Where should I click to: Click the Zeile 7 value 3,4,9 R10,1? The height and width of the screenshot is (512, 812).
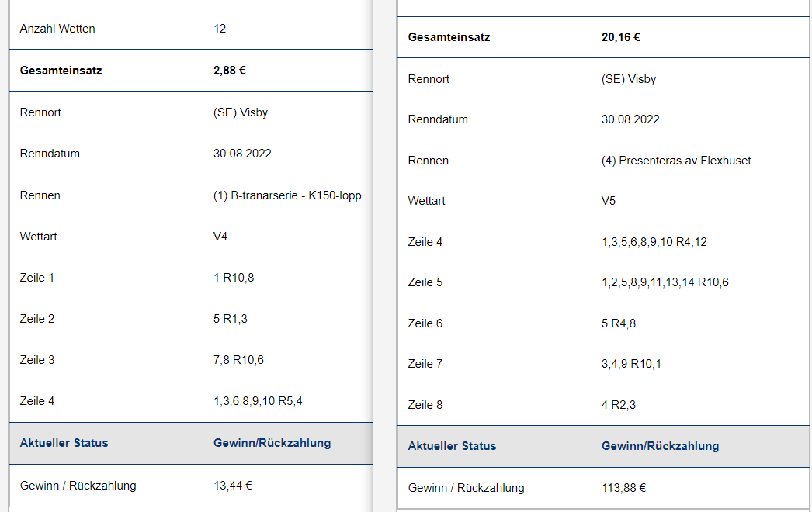[631, 364]
